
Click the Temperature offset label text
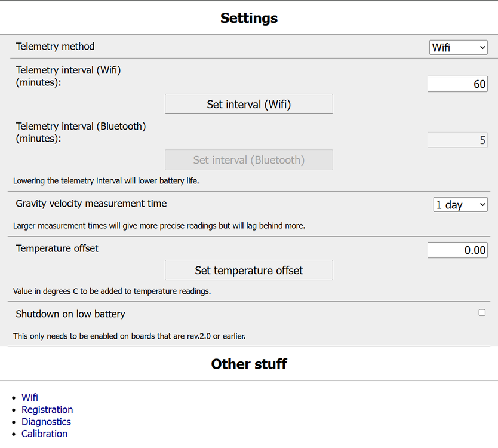[57, 248]
